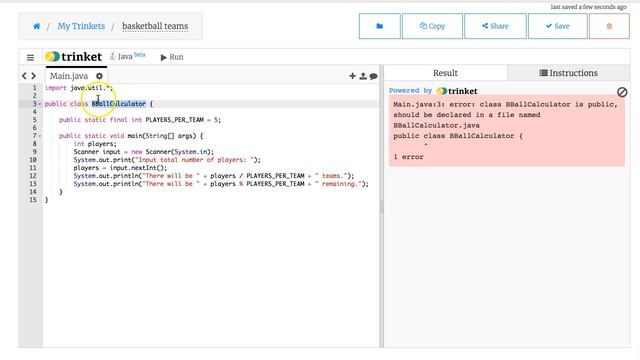Click the highlighted BBallCalculator class name

point(118,104)
